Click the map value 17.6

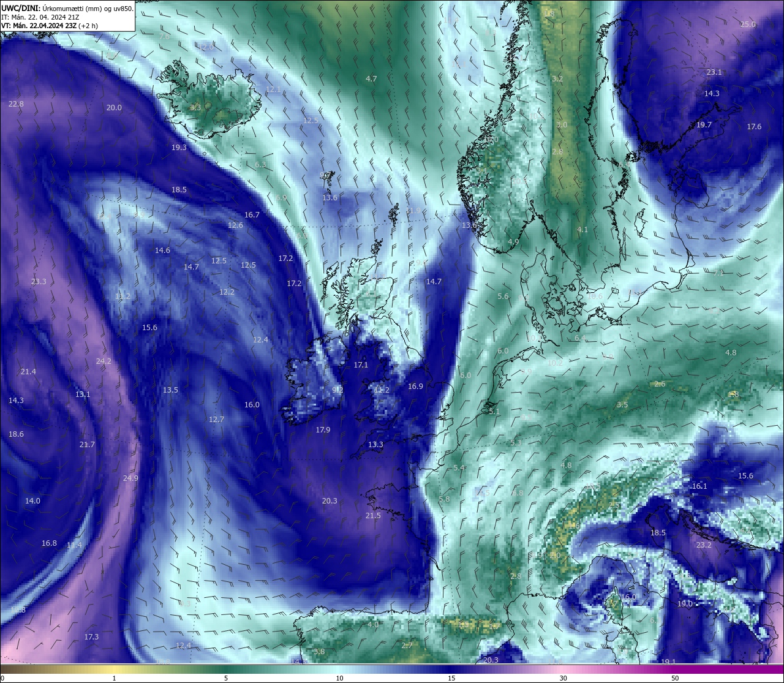coord(754,127)
